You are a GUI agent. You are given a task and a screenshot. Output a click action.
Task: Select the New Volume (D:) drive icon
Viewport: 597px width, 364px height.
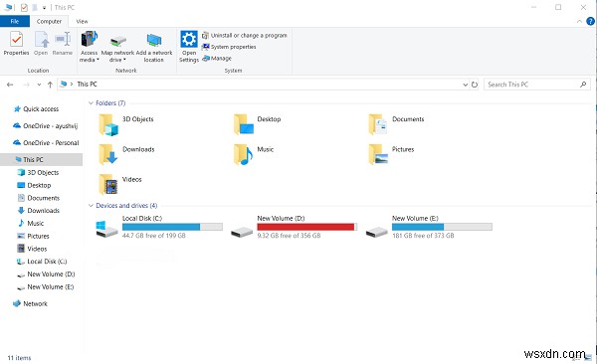(x=242, y=232)
